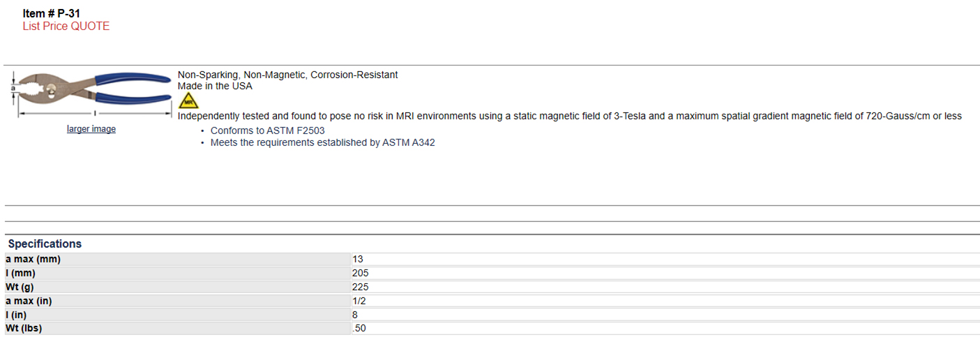Image resolution: width=980 pixels, height=351 pixels.
Task: Open the larger image link
Action: [x=91, y=129]
